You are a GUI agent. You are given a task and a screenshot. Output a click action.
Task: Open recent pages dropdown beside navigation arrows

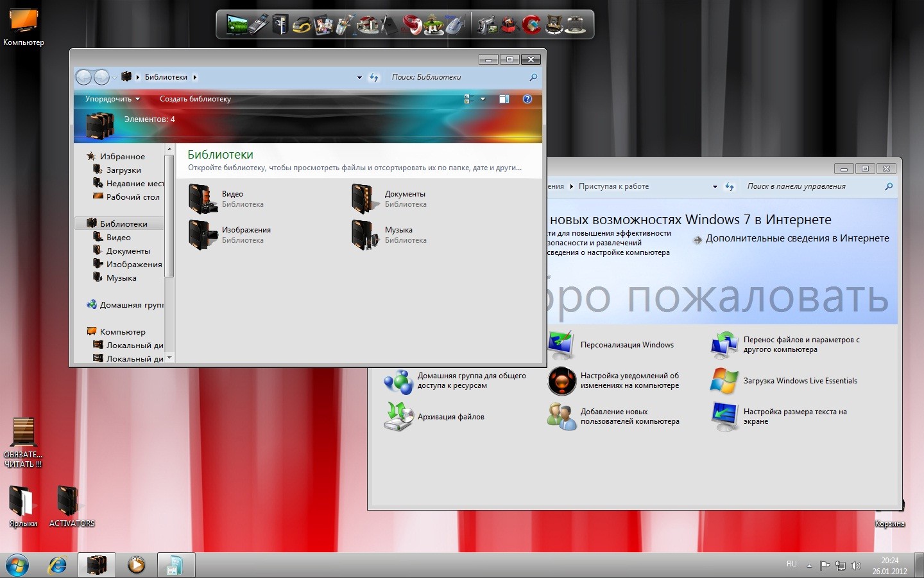tap(114, 77)
